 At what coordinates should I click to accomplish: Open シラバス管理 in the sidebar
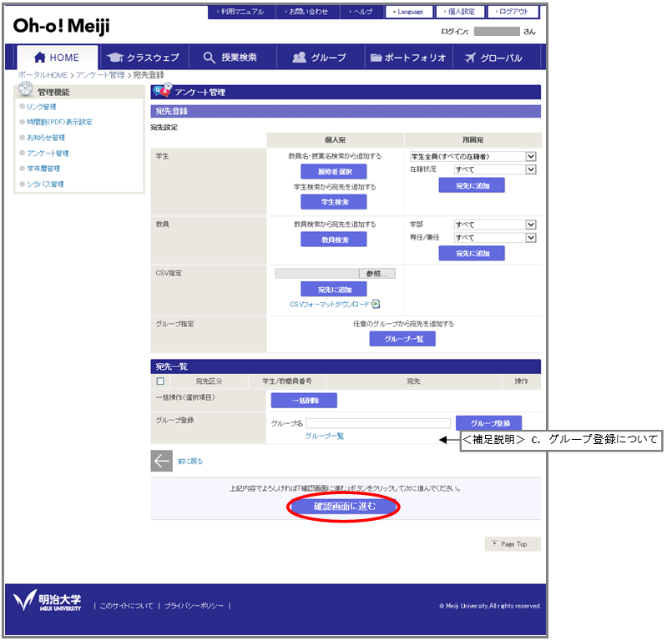coord(45,184)
